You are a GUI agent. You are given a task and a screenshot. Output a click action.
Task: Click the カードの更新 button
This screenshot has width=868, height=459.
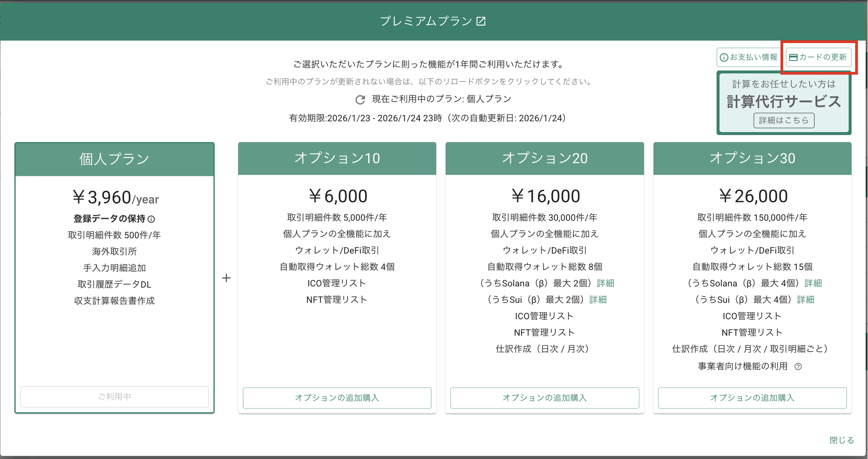(x=819, y=57)
